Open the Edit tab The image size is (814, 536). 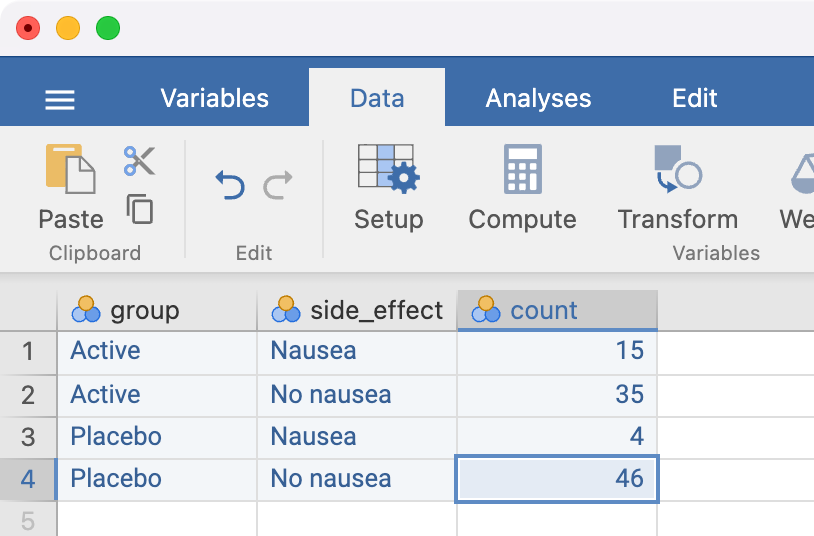(695, 98)
